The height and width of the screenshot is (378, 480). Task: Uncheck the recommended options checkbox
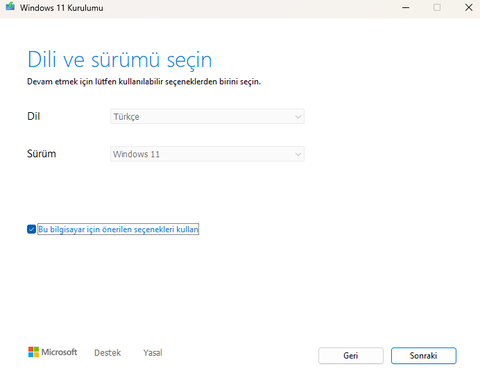click(x=32, y=229)
